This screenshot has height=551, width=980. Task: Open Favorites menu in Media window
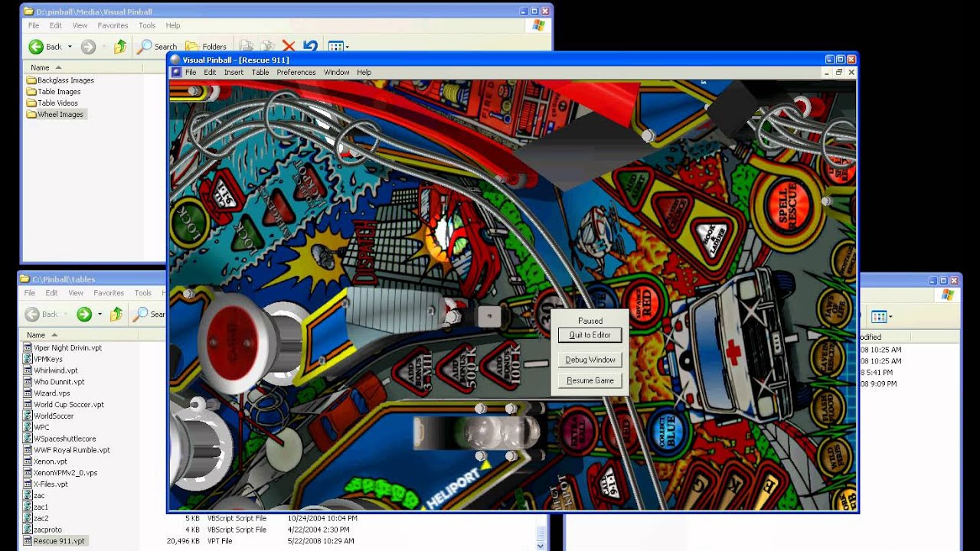pos(113,25)
